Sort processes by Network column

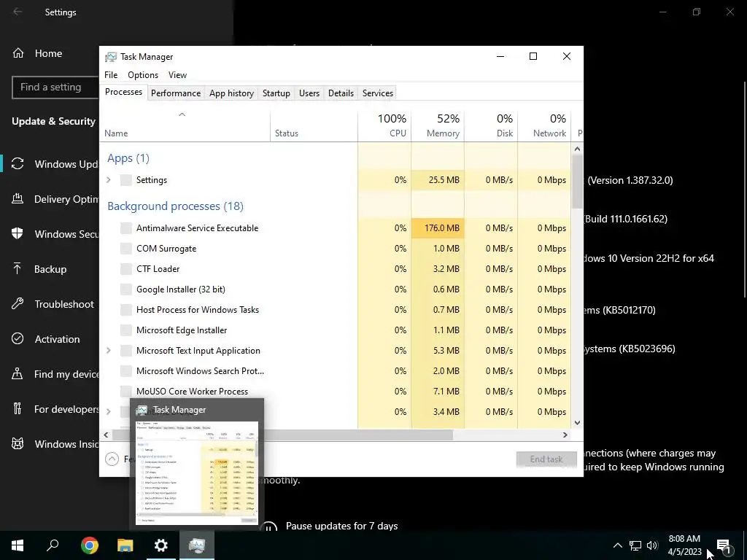(544, 126)
